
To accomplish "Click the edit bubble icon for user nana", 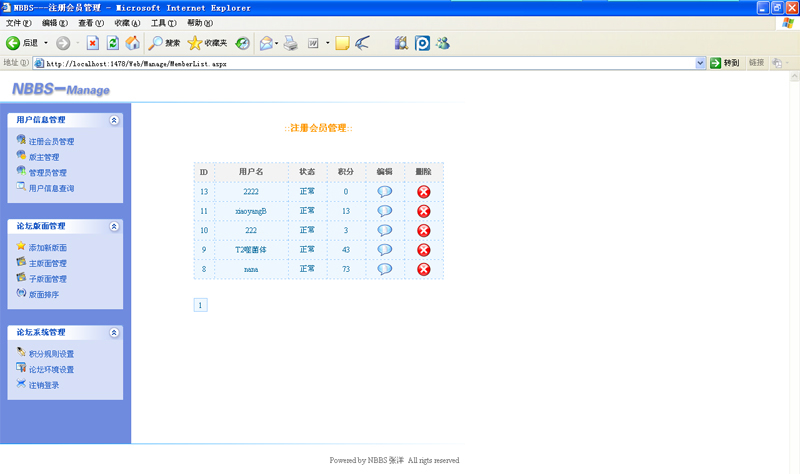I will pyautogui.click(x=385, y=269).
